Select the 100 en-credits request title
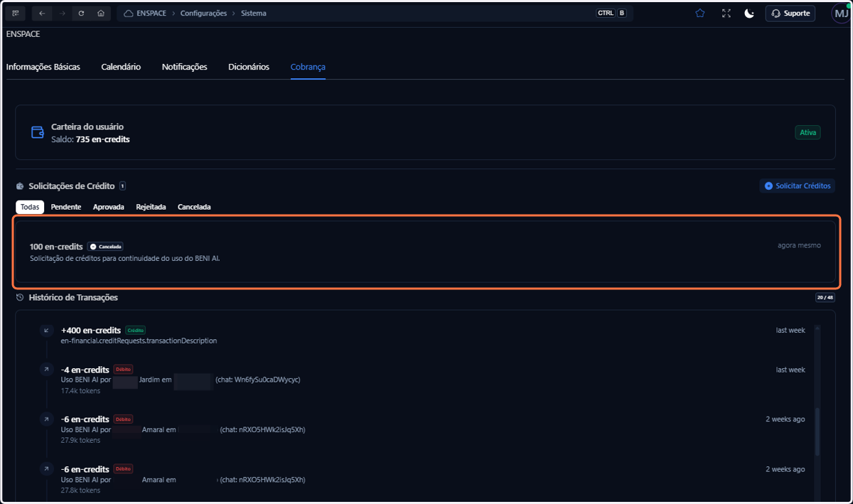 point(56,247)
